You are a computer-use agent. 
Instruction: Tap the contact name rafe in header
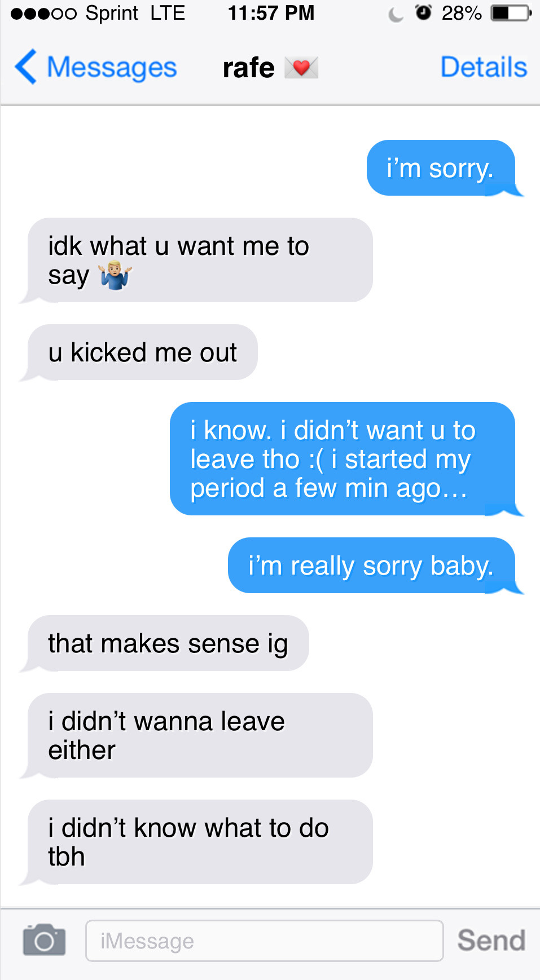249,68
